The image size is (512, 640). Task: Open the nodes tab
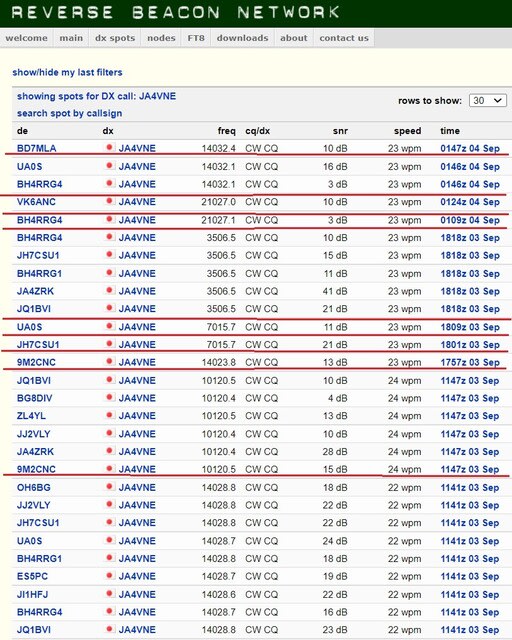[x=161, y=38]
